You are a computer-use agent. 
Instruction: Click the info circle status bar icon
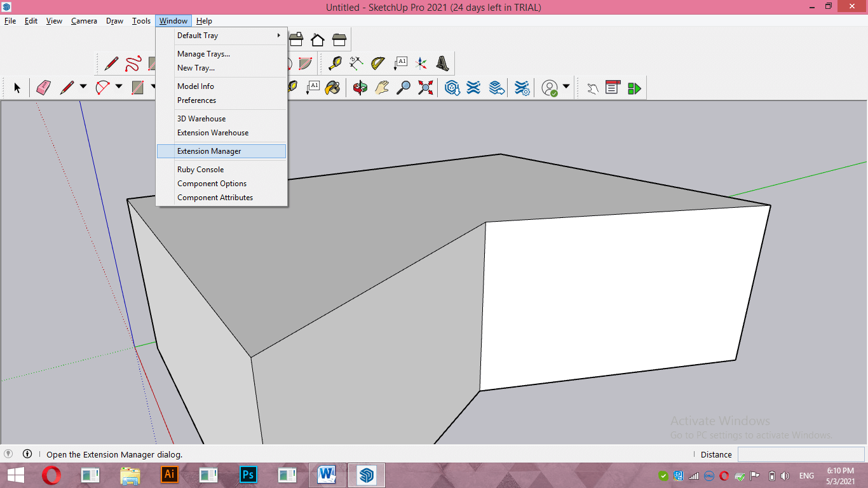(x=27, y=454)
